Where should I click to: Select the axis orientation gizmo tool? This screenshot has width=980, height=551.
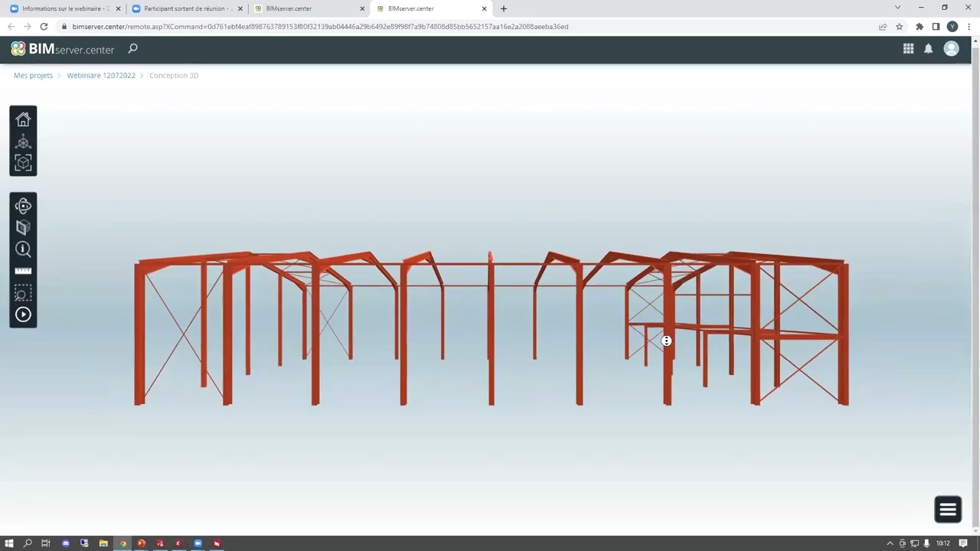click(23, 142)
